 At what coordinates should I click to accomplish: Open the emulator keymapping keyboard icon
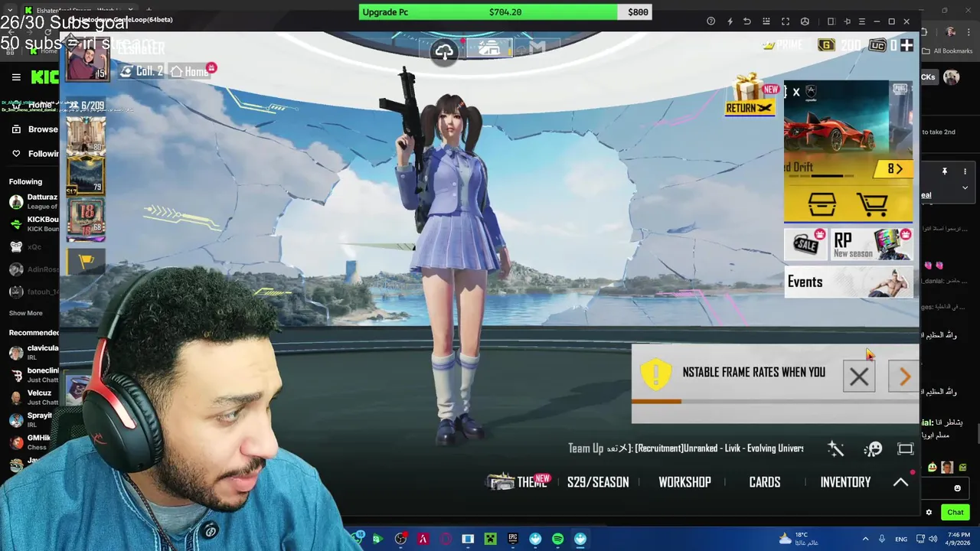click(x=766, y=21)
